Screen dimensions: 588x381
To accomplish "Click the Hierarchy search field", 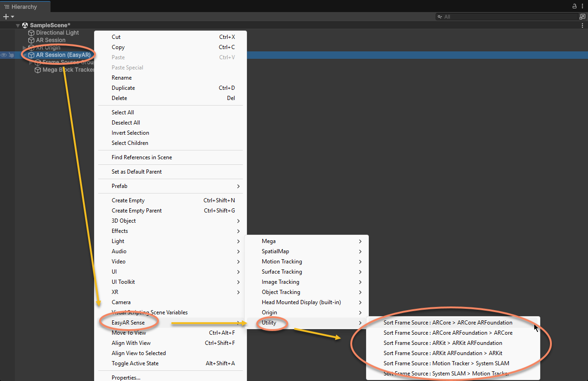I will [x=506, y=17].
